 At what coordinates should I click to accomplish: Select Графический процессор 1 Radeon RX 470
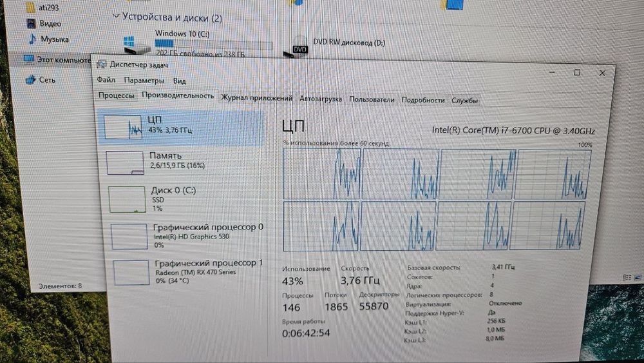188,272
